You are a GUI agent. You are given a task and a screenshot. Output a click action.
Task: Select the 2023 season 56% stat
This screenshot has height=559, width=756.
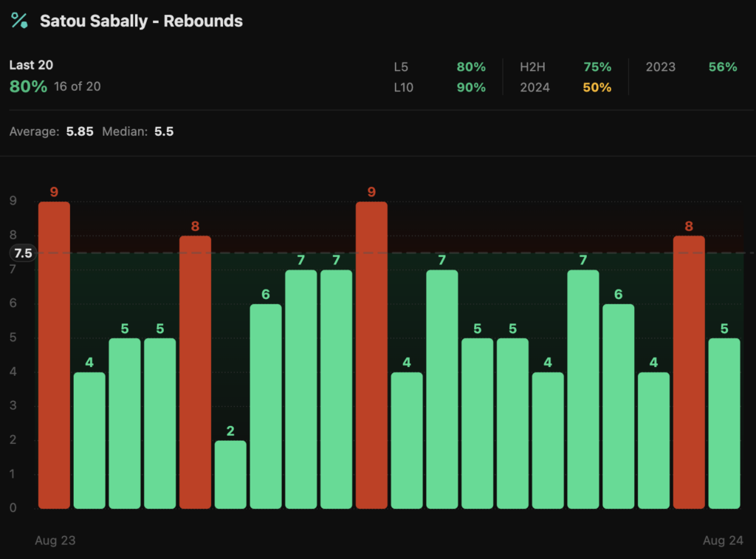723,67
